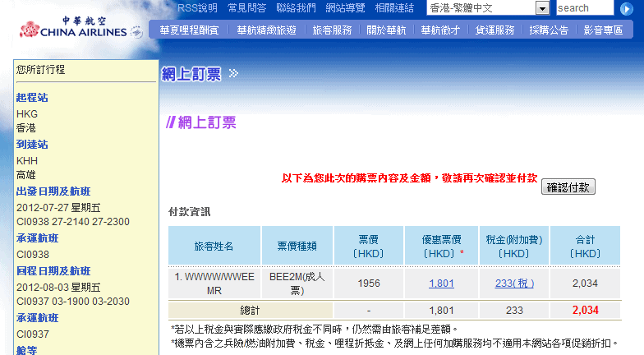Open 採購公告 navigation item
644x355 pixels.
pyautogui.click(x=549, y=30)
